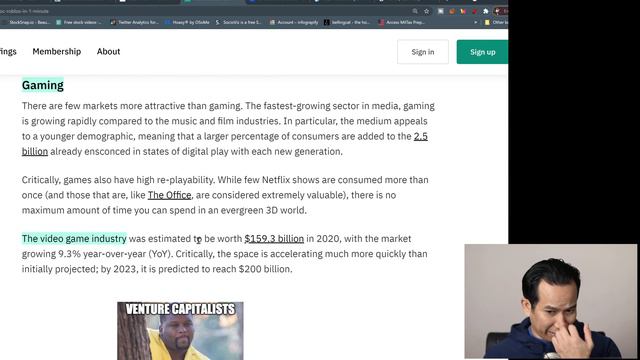Click the webcam video overlay
Screen dimensions: 640x360
coord(550,301)
